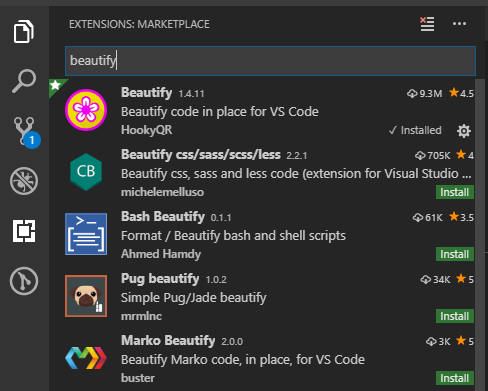Image resolution: width=488 pixels, height=391 pixels.
Task: Click publisher name HookyQR
Action: coord(147,130)
